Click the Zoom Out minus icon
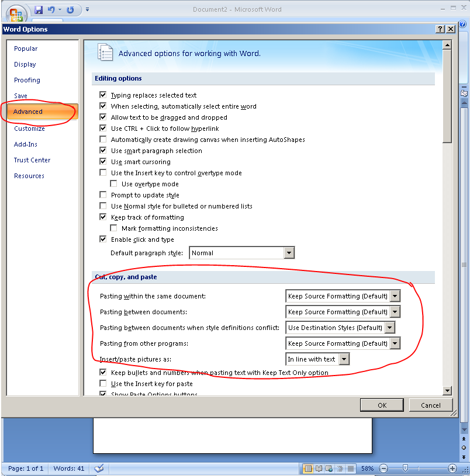Screen dimensions: 470x476 [x=383, y=468]
